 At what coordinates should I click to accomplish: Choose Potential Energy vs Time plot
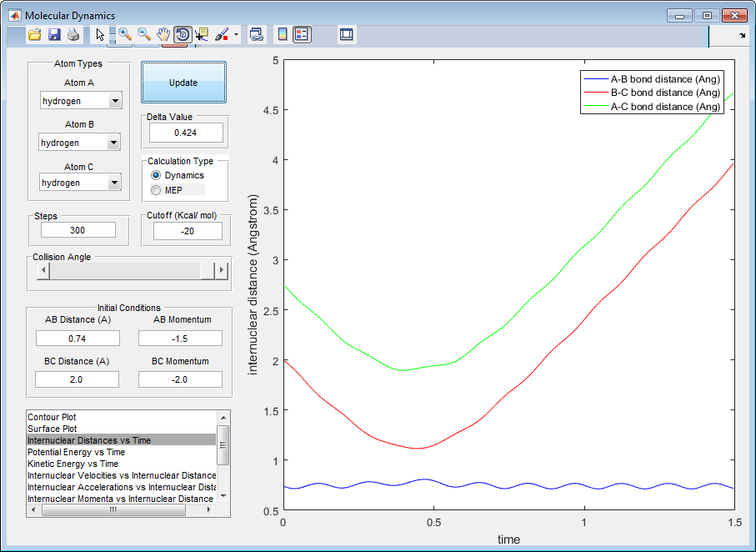pyautogui.click(x=76, y=451)
